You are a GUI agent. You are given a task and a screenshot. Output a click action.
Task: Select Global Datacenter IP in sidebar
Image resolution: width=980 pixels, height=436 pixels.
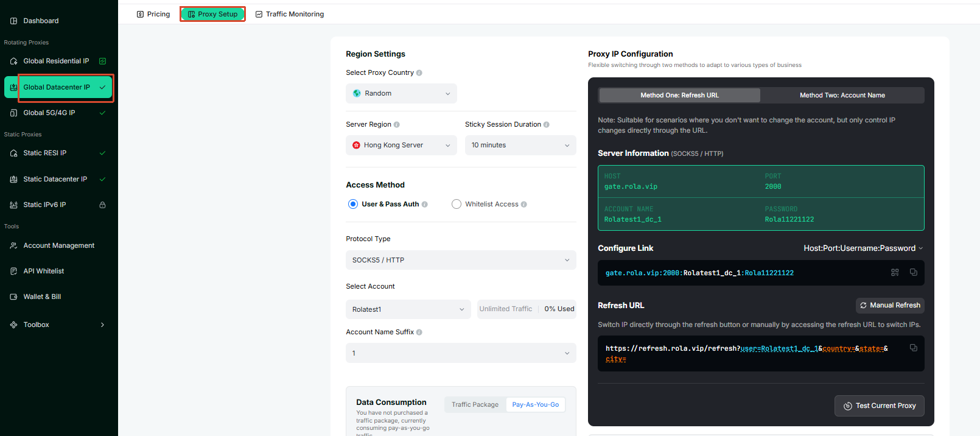58,87
